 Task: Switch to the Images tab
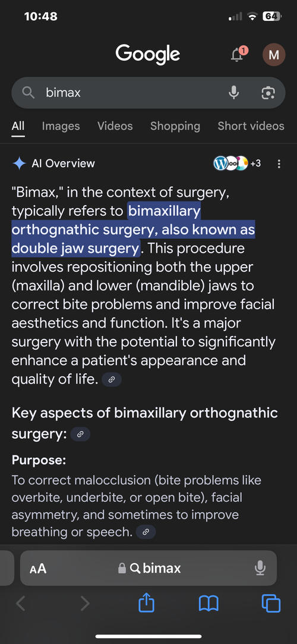tap(61, 126)
